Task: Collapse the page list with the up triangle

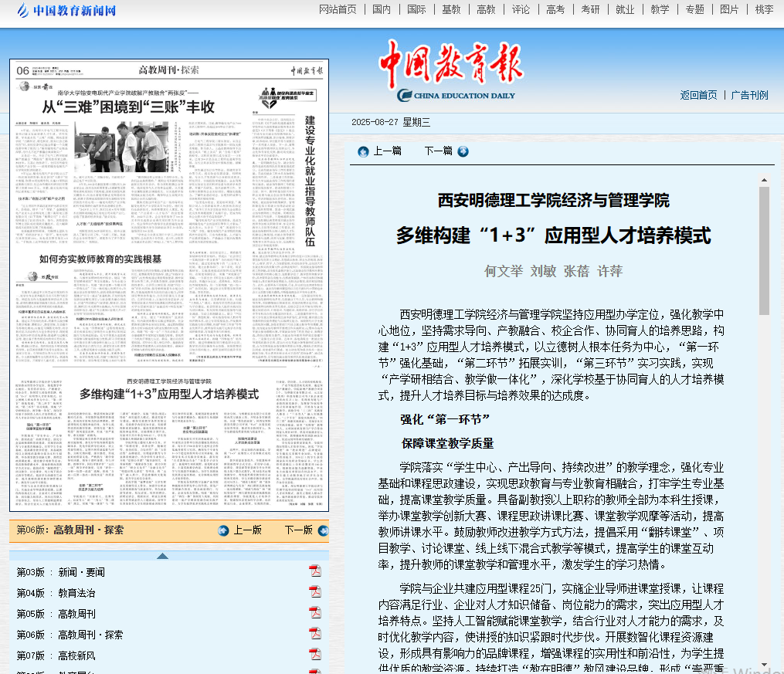Action: [162, 556]
